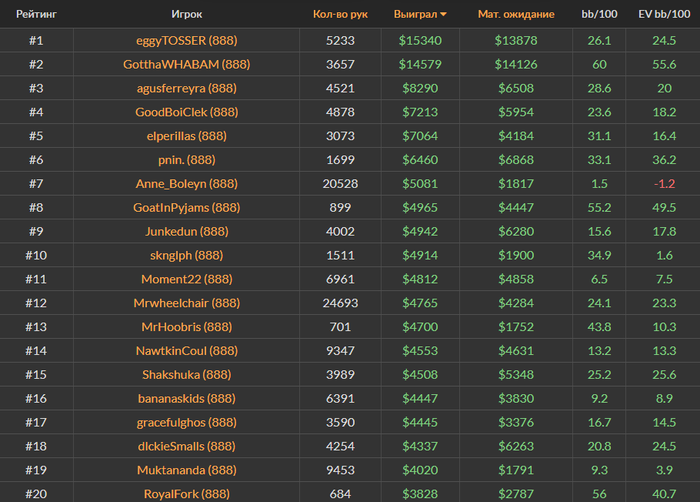The width and height of the screenshot is (700, 502).
Task: Click the Рейтинг column header
Action: pos(36,14)
